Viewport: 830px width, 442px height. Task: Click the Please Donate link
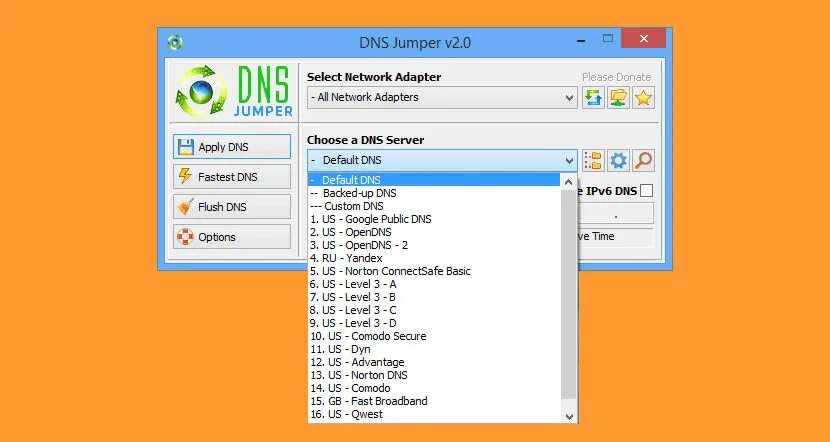point(617,77)
